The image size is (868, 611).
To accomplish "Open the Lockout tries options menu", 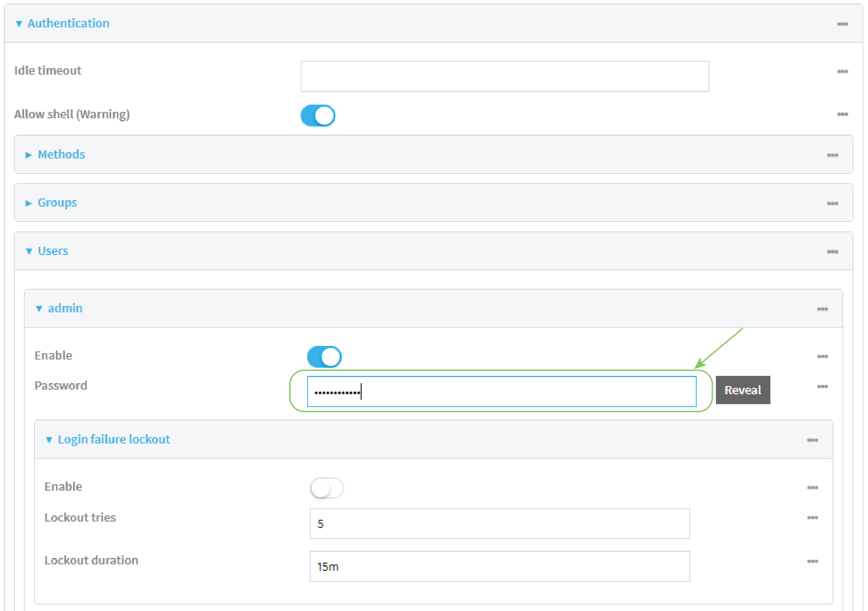I will coord(813,517).
